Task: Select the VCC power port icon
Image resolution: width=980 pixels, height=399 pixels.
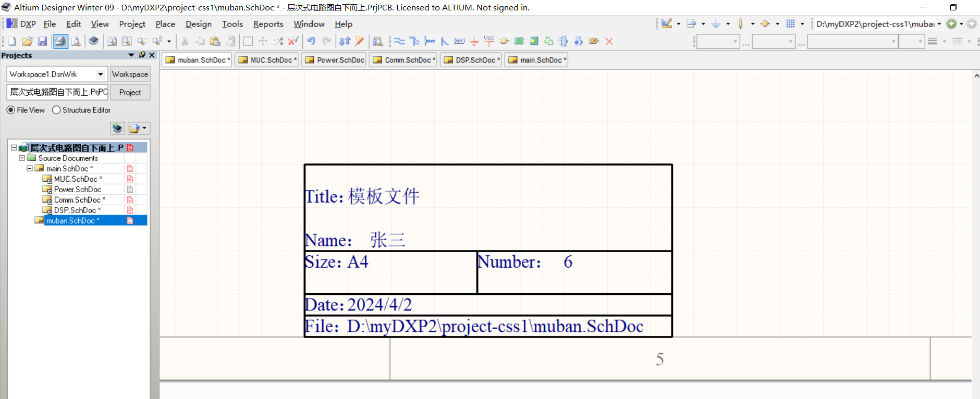Action: (x=489, y=41)
